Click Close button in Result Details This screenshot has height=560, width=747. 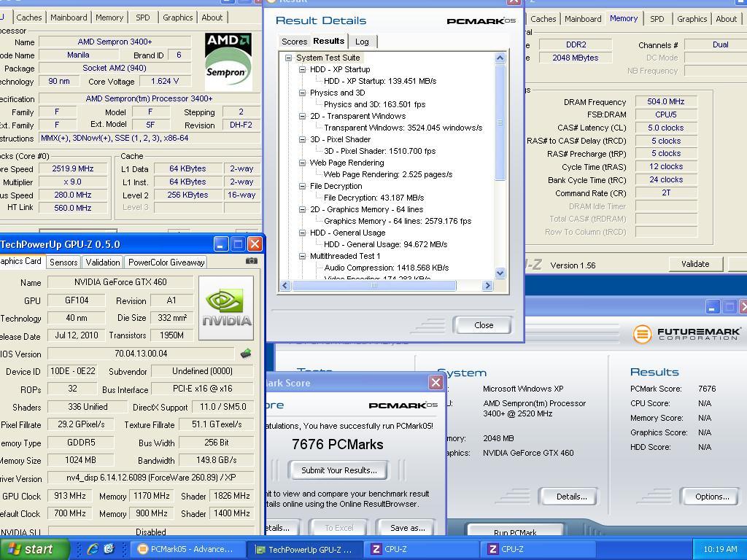484,325
